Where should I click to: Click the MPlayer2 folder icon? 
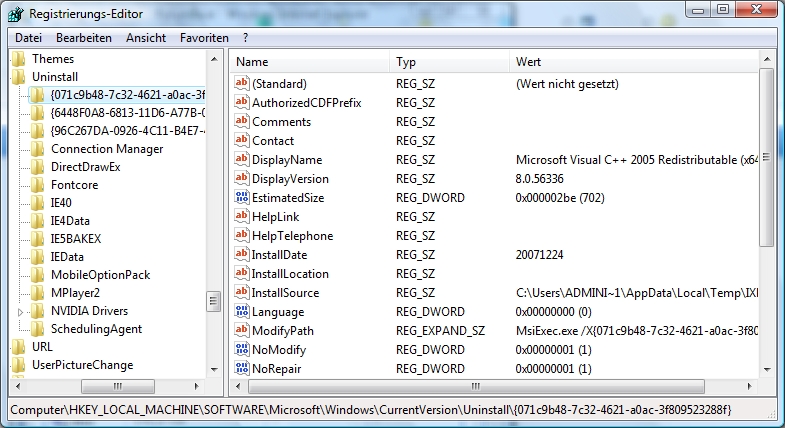click(38, 293)
